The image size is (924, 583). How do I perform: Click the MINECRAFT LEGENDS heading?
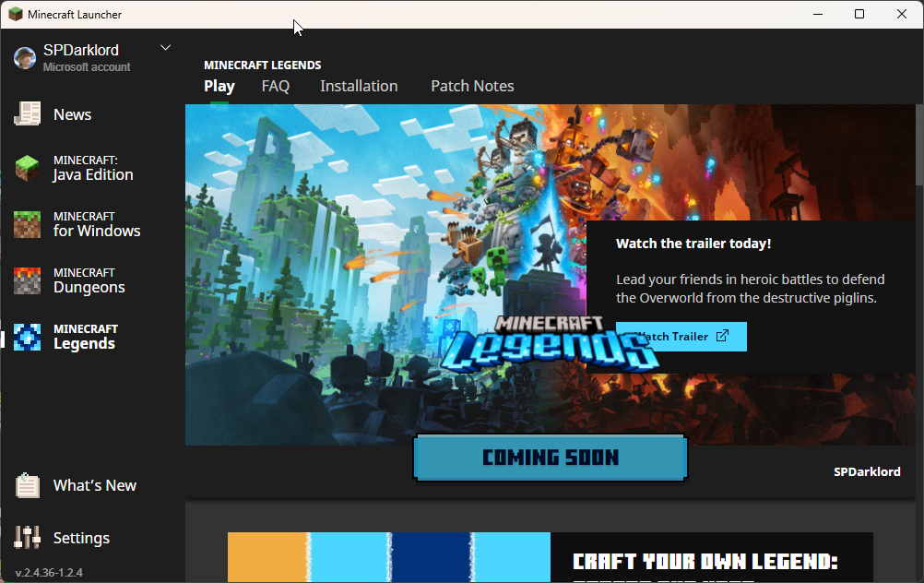point(262,65)
